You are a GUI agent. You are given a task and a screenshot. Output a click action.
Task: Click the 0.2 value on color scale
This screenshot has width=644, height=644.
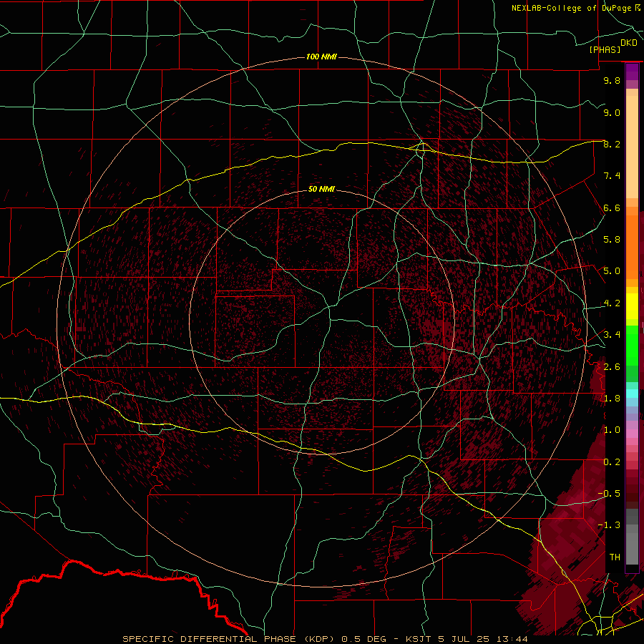[x=612, y=462]
